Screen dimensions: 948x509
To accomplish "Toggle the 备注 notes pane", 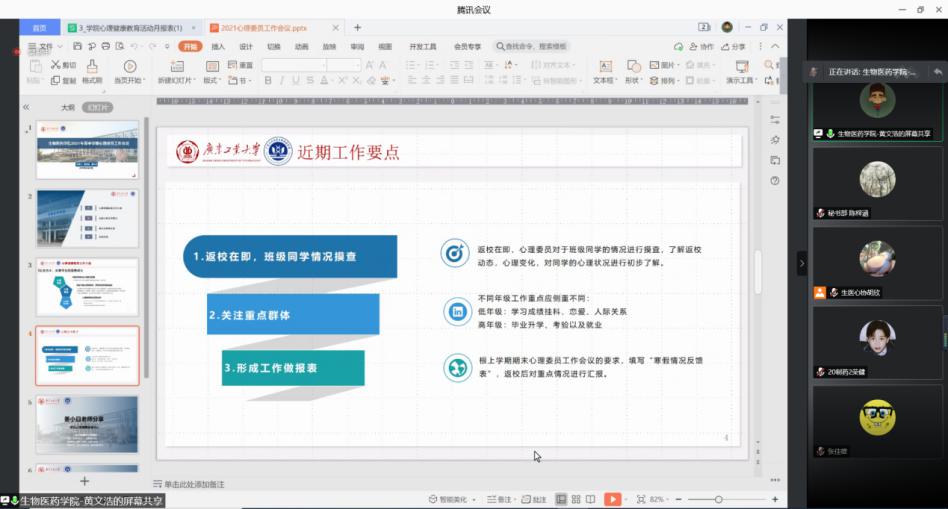I will click(x=499, y=499).
